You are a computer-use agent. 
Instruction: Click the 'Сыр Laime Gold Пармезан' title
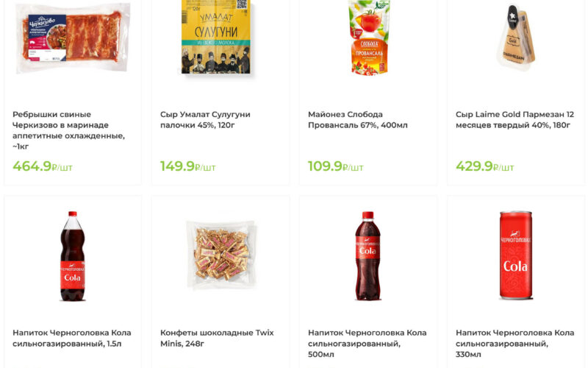click(514, 119)
